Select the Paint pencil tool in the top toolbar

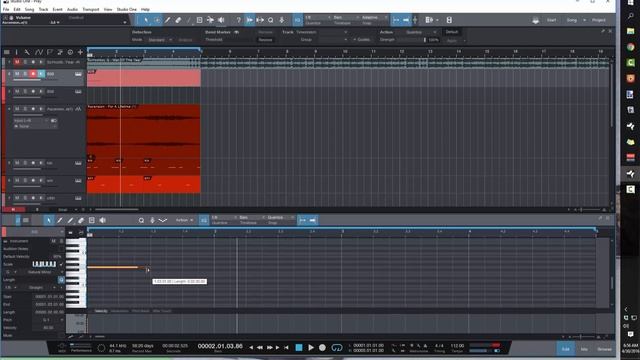coord(168,20)
